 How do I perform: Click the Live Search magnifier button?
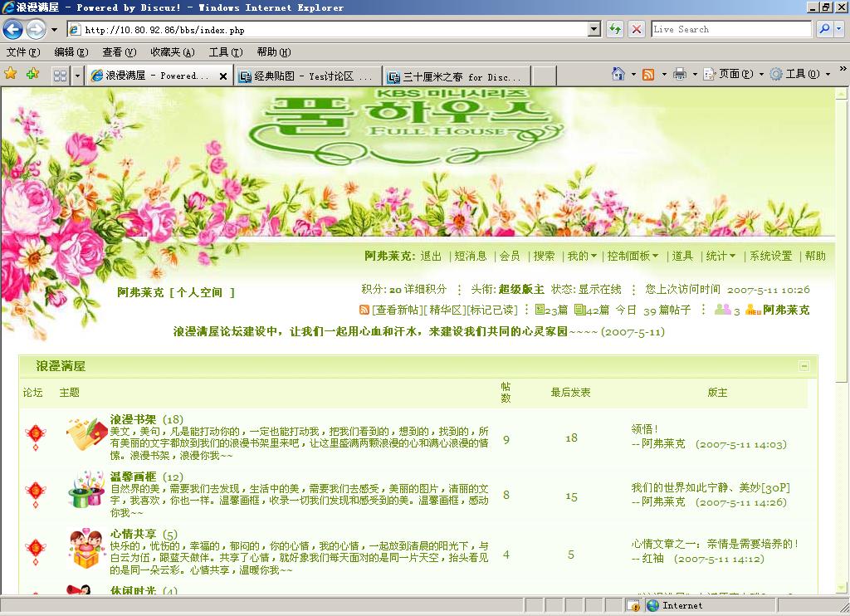(824, 29)
